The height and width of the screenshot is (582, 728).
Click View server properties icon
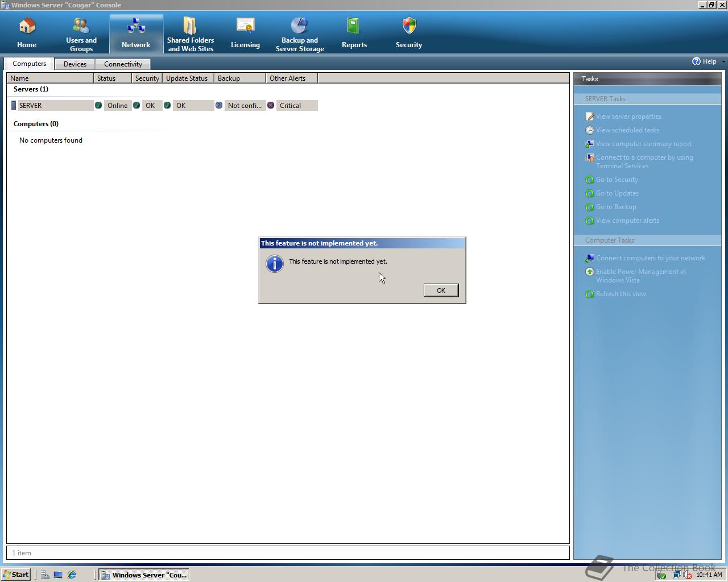tap(590, 117)
